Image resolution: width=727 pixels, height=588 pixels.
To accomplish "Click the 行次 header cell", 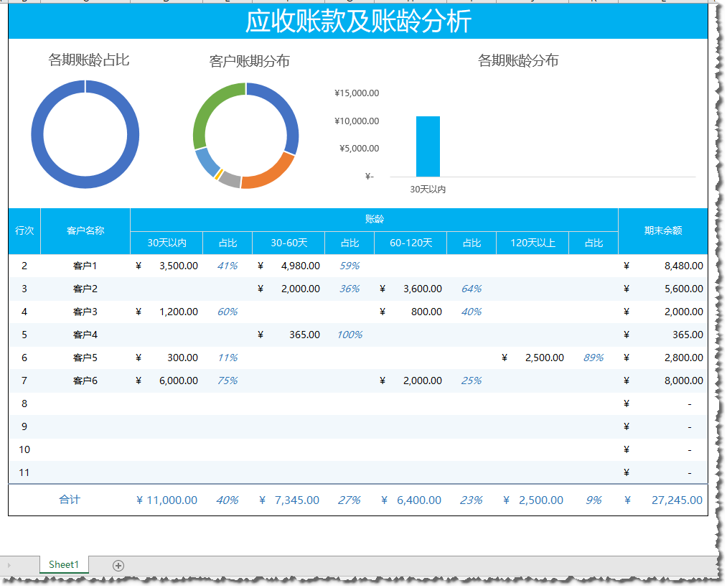I will click(24, 230).
